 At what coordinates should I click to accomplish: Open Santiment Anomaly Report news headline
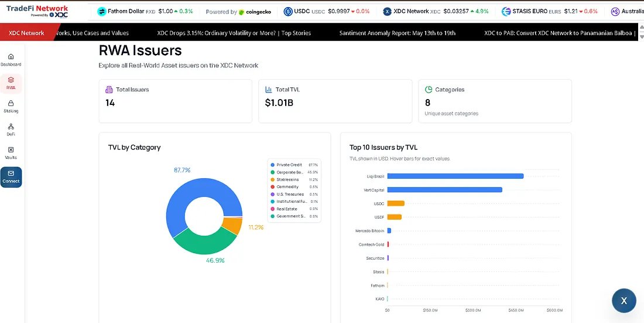coord(397,33)
